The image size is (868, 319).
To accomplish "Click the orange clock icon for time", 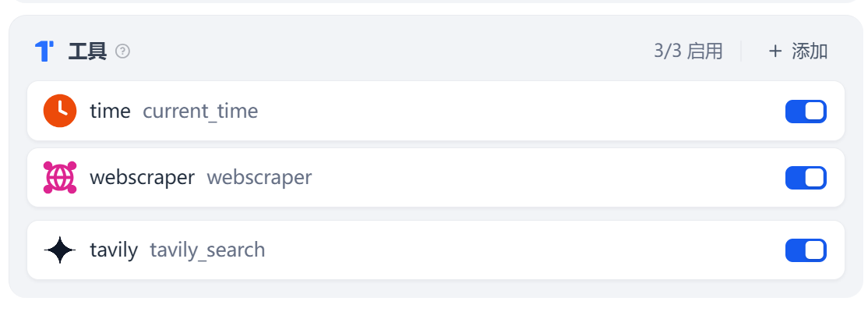I will coord(60,111).
